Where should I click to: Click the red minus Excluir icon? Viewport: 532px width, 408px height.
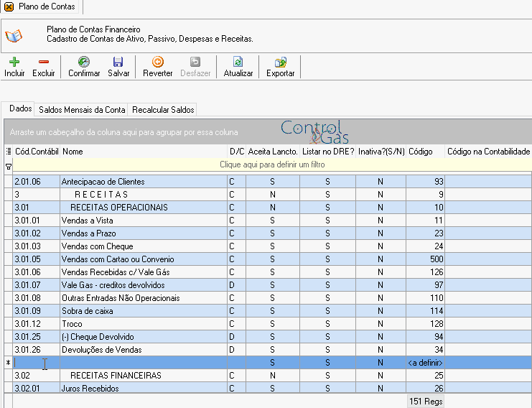coord(43,62)
